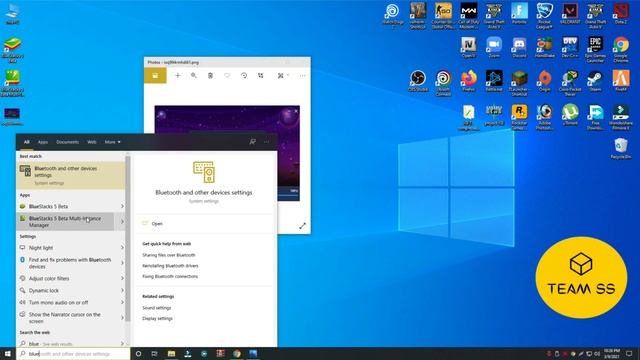This screenshot has height=360, width=640.
Task: Open the See more menu in Photos
Action: pos(302,76)
